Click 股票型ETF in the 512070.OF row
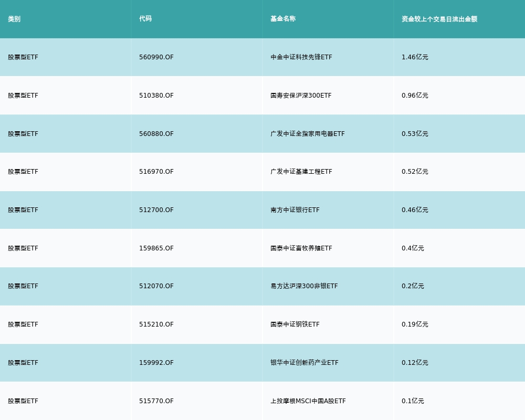525x420 pixels. click(23, 286)
